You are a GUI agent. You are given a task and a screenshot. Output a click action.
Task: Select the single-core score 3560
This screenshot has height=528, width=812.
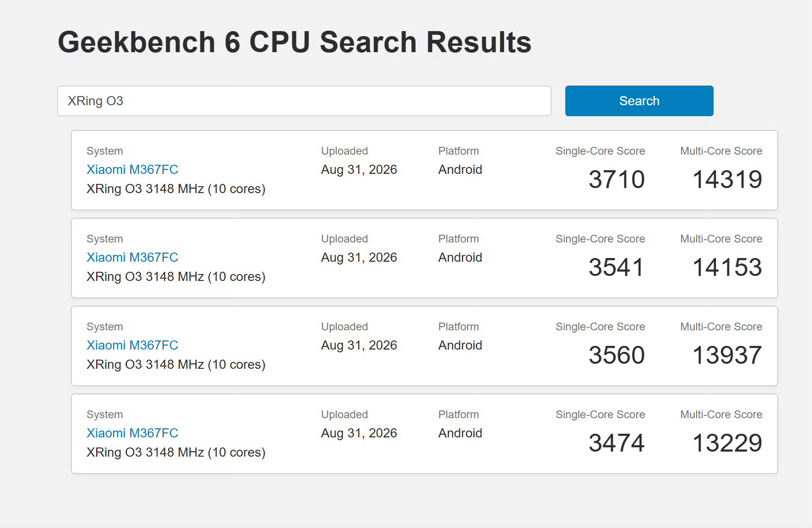click(617, 355)
